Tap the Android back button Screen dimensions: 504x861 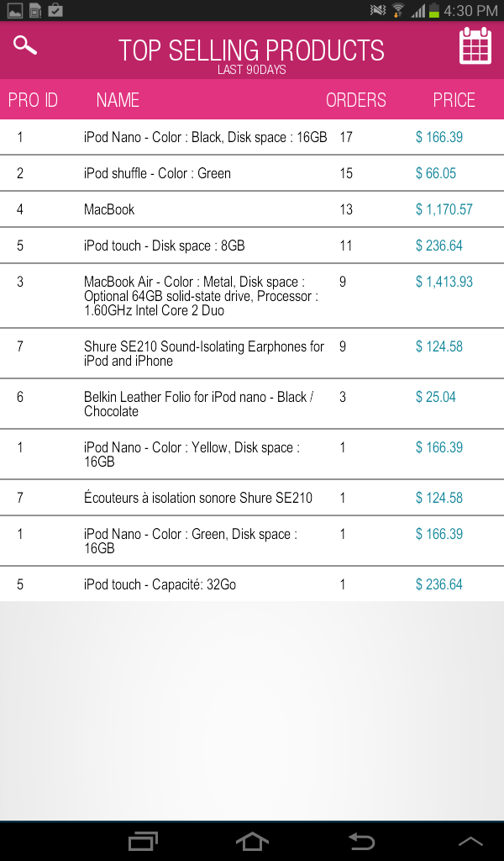[362, 841]
